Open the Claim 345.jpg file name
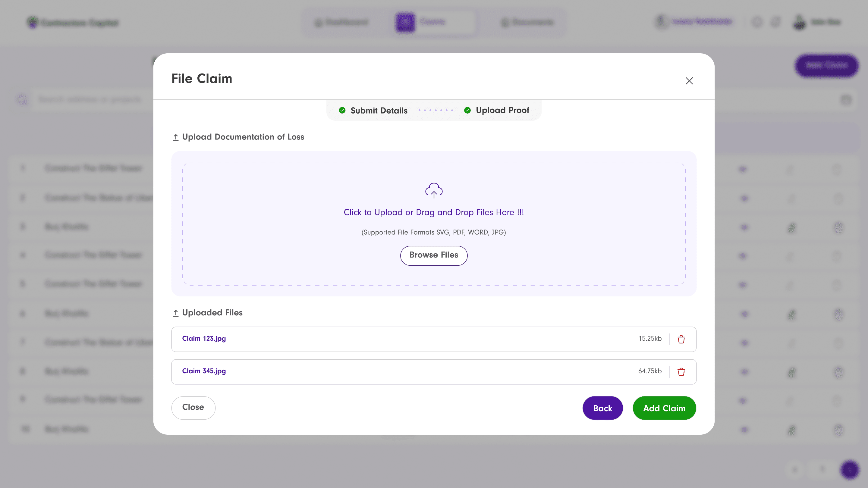 pyautogui.click(x=204, y=371)
